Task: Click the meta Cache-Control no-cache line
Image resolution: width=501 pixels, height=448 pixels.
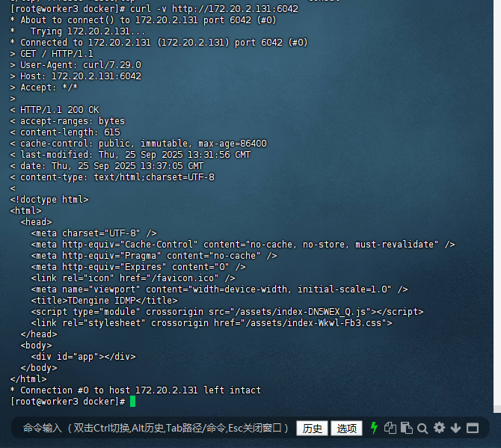Action: click(x=243, y=245)
